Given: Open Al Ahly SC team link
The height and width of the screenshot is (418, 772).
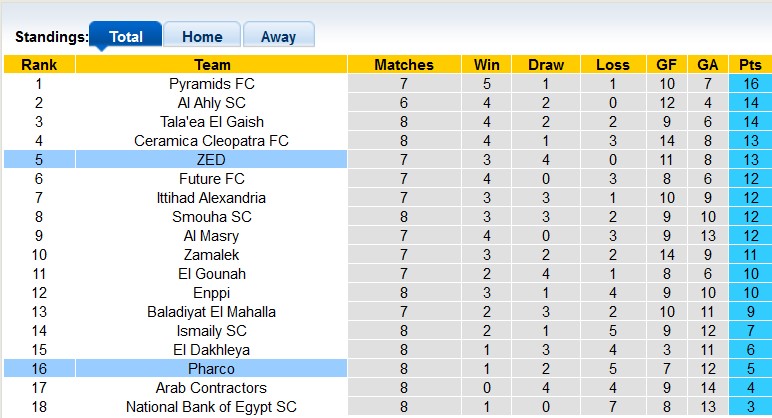Looking at the screenshot, I should (x=211, y=102).
